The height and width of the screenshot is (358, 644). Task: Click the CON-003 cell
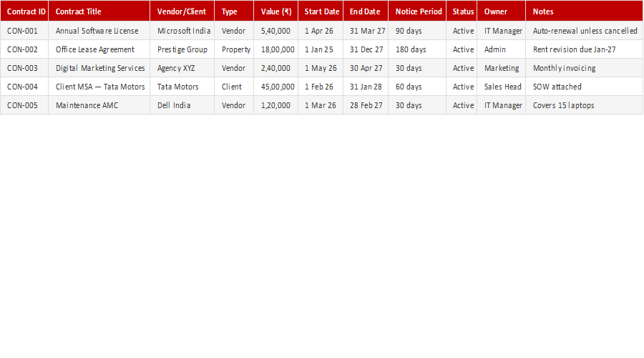coord(24,68)
